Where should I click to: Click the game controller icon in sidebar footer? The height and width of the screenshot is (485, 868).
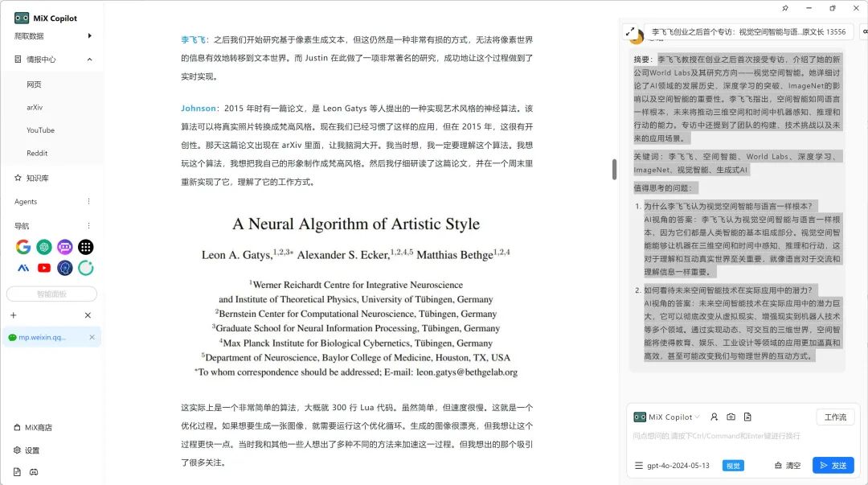[x=34, y=471]
